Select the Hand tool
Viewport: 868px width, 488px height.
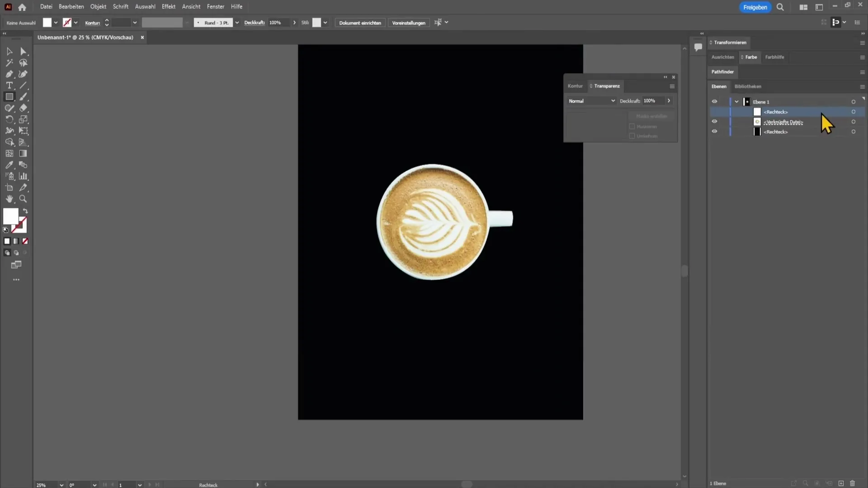click(9, 199)
